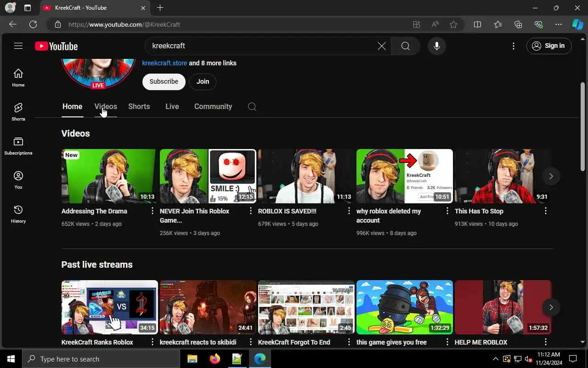Screen dimensions: 588x368
Task: Refresh the page in the browser
Action: pyautogui.click(x=33, y=24)
